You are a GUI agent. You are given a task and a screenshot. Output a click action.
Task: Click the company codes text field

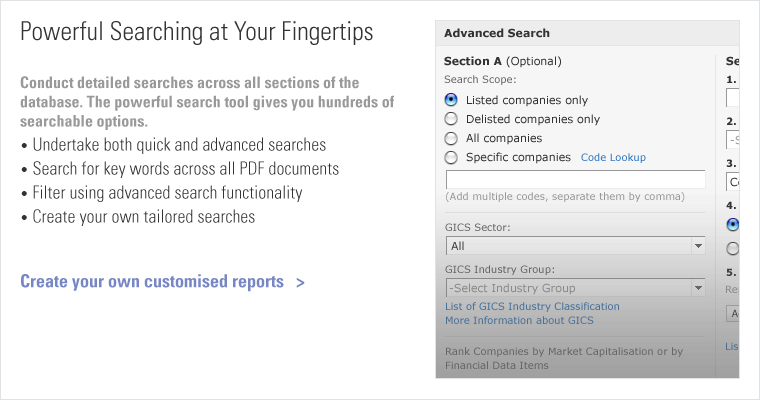point(575,180)
